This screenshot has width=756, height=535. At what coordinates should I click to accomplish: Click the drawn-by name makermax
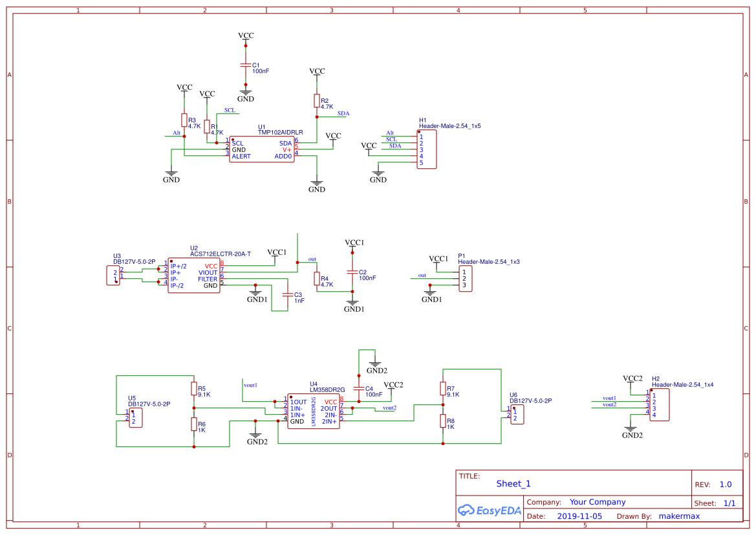click(679, 516)
